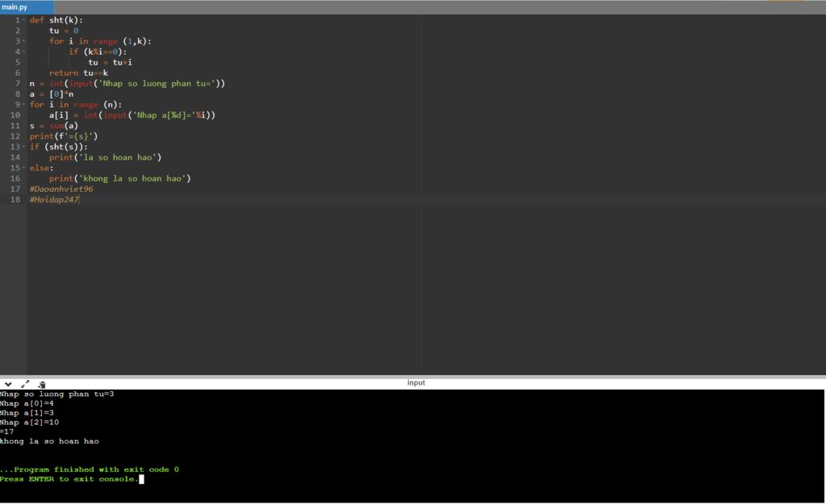Image resolution: width=826 pixels, height=504 pixels.
Task: Click console output 'khong la so hoan hao'
Action: click(x=49, y=441)
